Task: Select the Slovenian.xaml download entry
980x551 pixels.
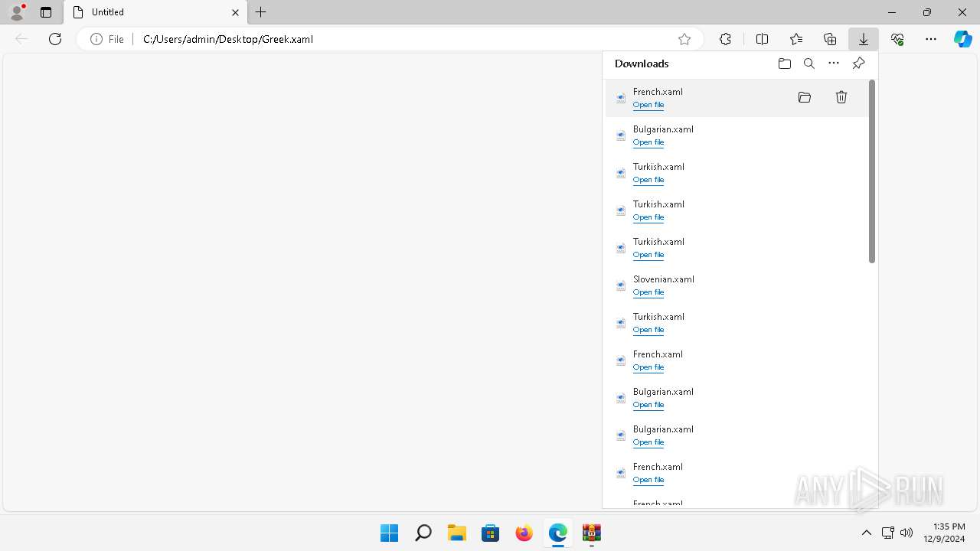Action: click(737, 285)
